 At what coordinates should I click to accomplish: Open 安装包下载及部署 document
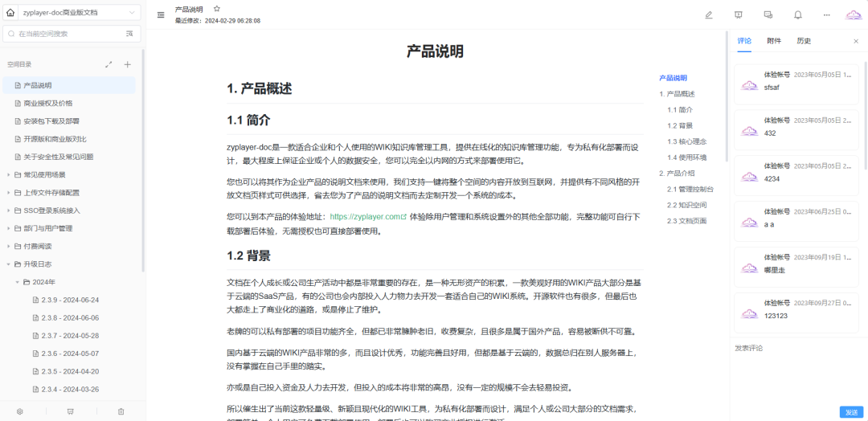pyautogui.click(x=69, y=121)
